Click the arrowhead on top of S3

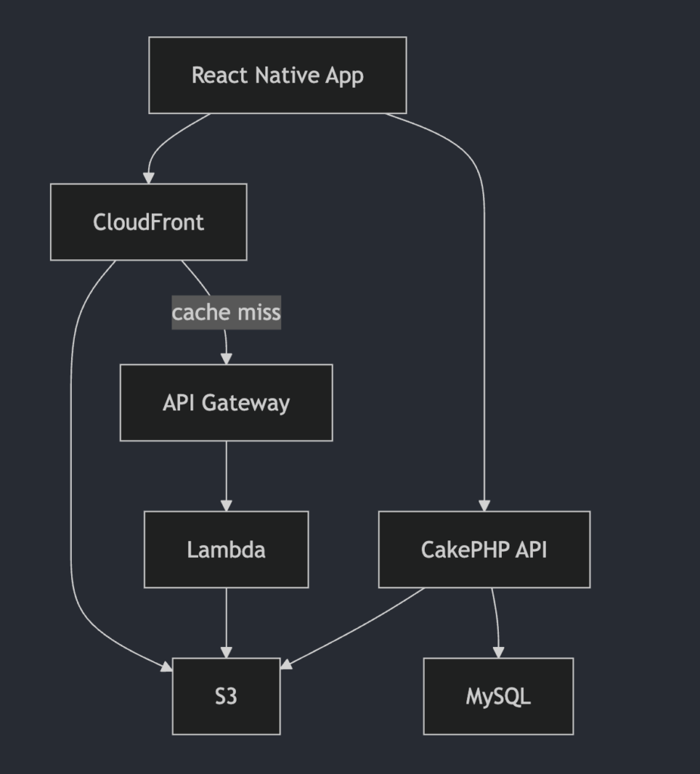pyautogui.click(x=226, y=652)
